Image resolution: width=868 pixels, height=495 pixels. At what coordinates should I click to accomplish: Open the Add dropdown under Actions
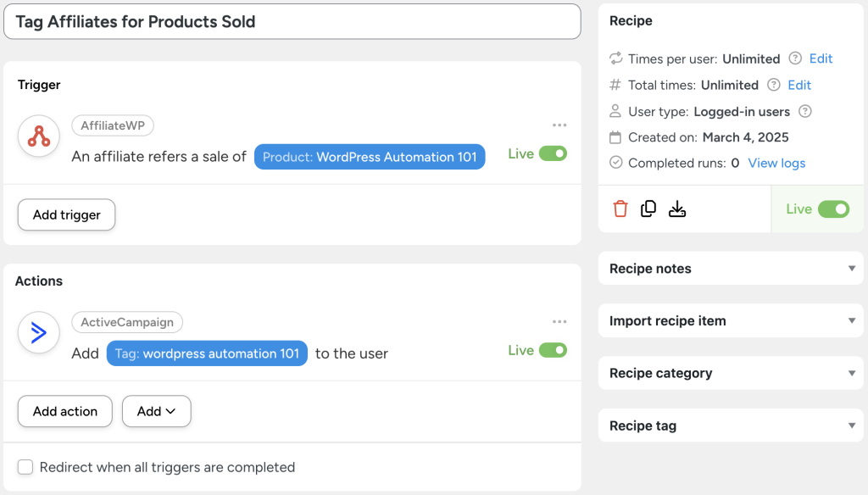[x=156, y=411]
